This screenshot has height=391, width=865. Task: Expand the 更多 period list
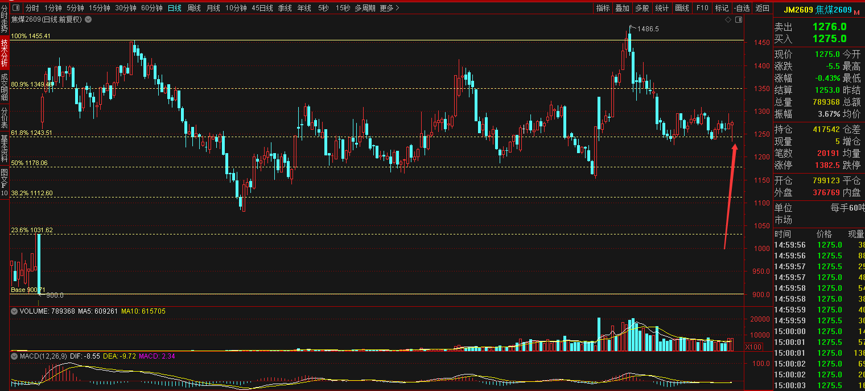[389, 8]
